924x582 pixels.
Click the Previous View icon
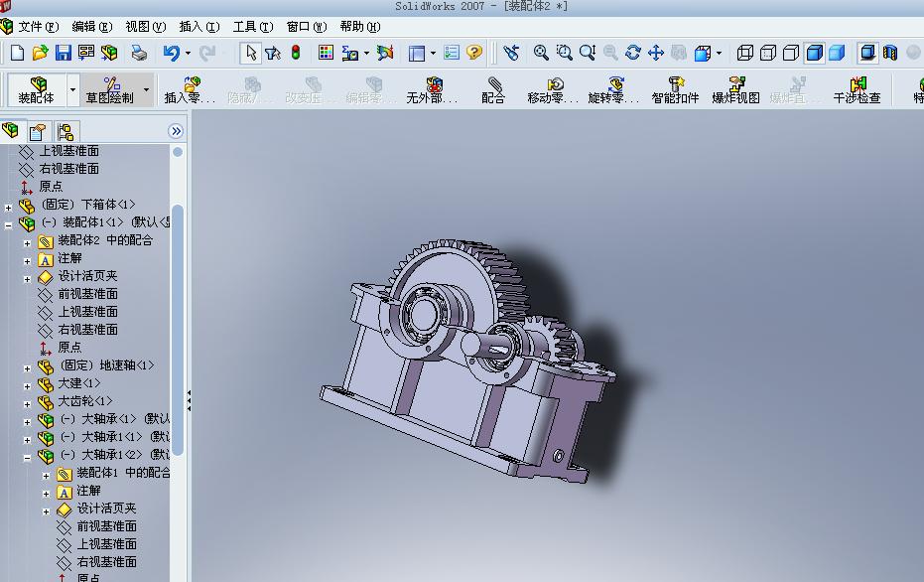pos(511,53)
